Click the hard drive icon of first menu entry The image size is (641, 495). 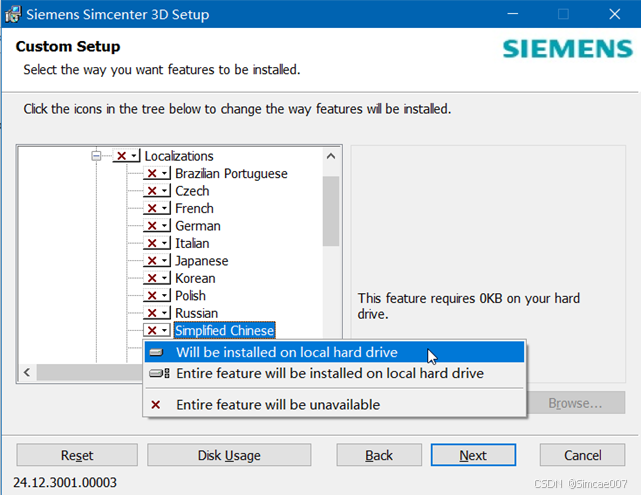pos(156,352)
